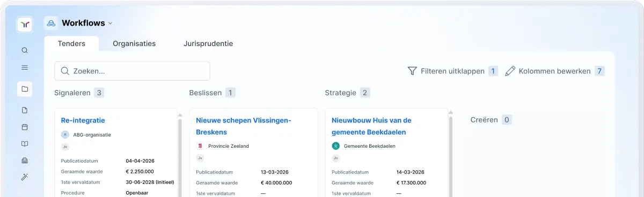Click the magic wand icon in the sidebar

(25, 177)
